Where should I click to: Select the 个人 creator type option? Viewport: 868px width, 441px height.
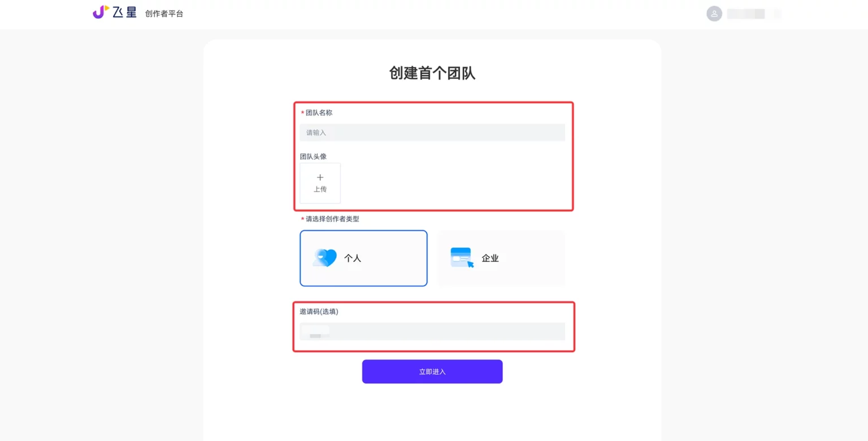(x=363, y=257)
